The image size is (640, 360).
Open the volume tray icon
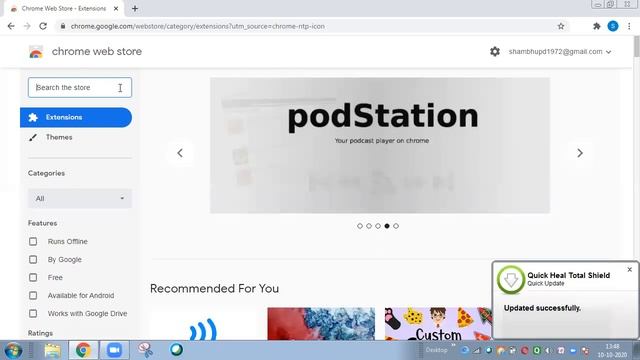tap(548, 351)
